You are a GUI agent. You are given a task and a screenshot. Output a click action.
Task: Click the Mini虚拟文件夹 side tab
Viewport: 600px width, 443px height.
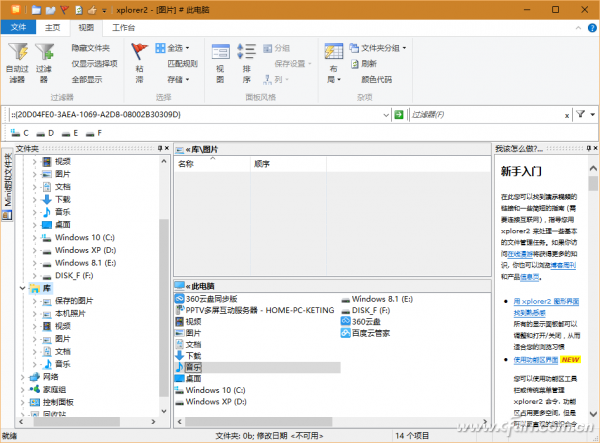tap(7, 186)
